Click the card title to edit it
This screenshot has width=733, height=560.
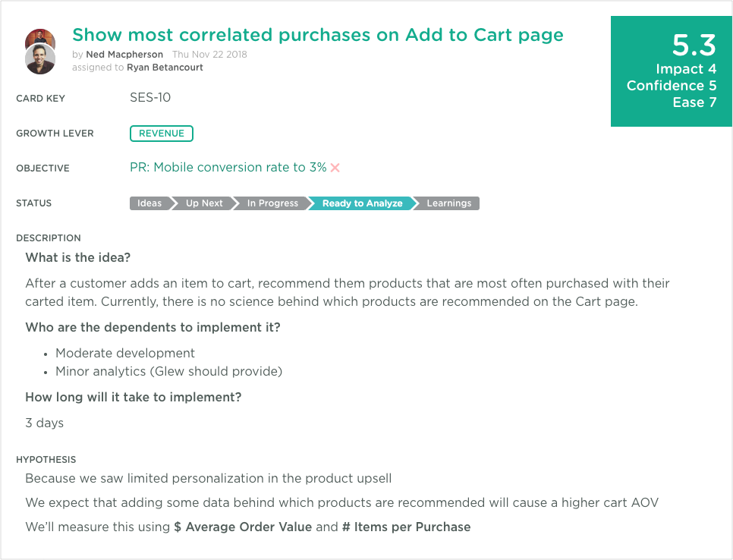(x=318, y=35)
